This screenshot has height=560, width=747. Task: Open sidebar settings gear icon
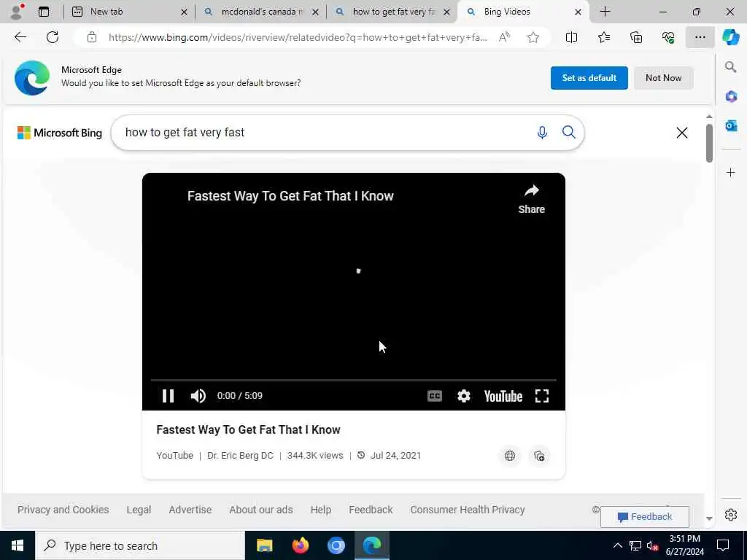tap(731, 515)
